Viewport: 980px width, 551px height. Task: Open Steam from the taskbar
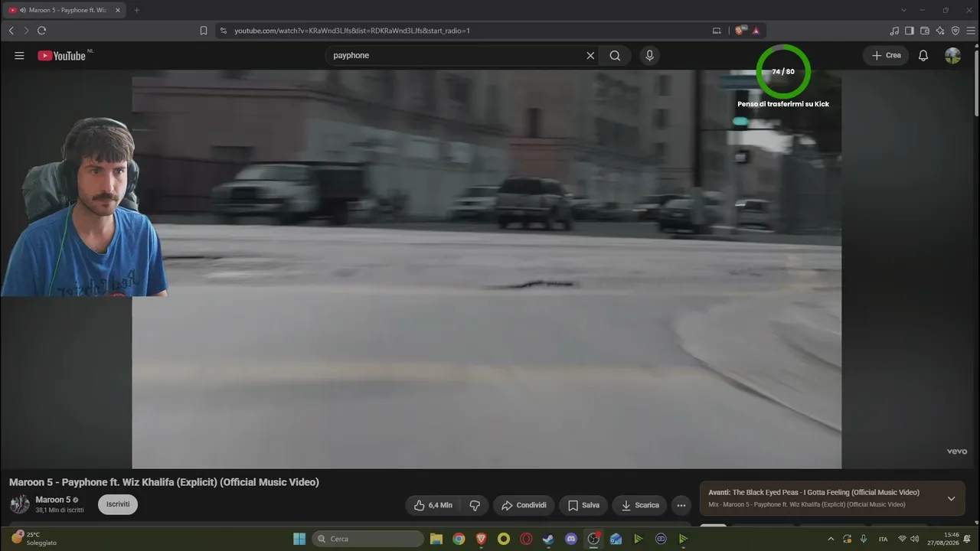[x=548, y=539]
